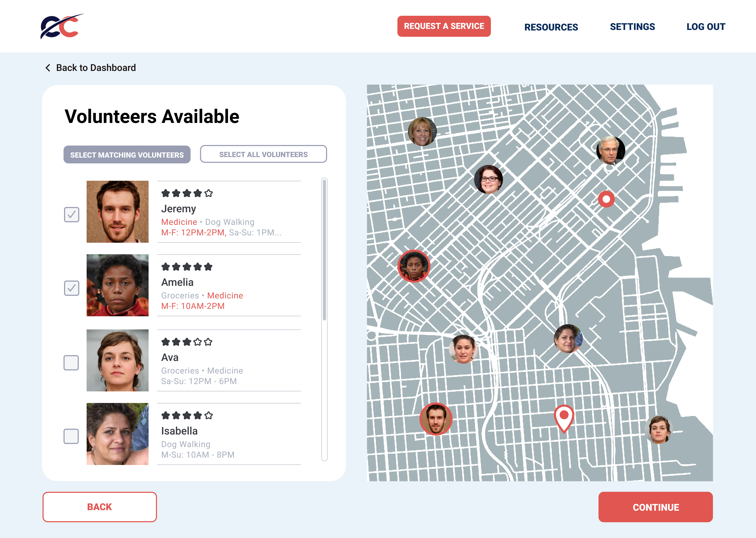Uncheck Jeremy's volunteer checkbox
Screen dimensions: 756x538
[x=71, y=215]
